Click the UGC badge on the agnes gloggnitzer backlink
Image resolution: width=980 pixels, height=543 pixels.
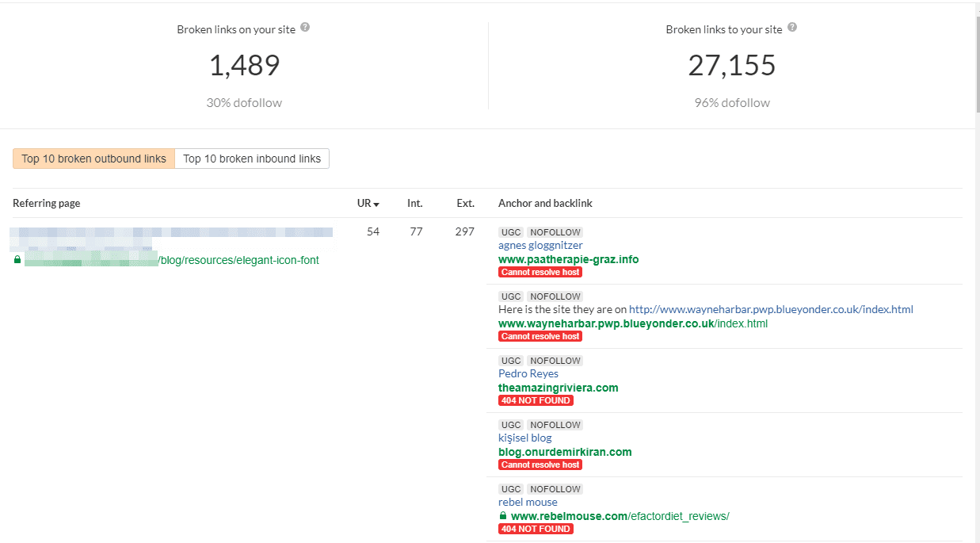pos(511,231)
